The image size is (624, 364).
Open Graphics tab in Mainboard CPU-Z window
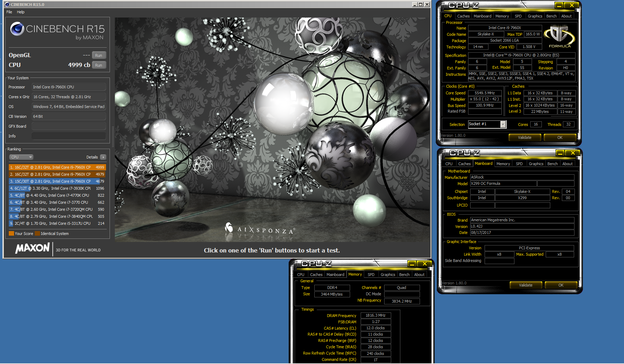[x=536, y=164]
